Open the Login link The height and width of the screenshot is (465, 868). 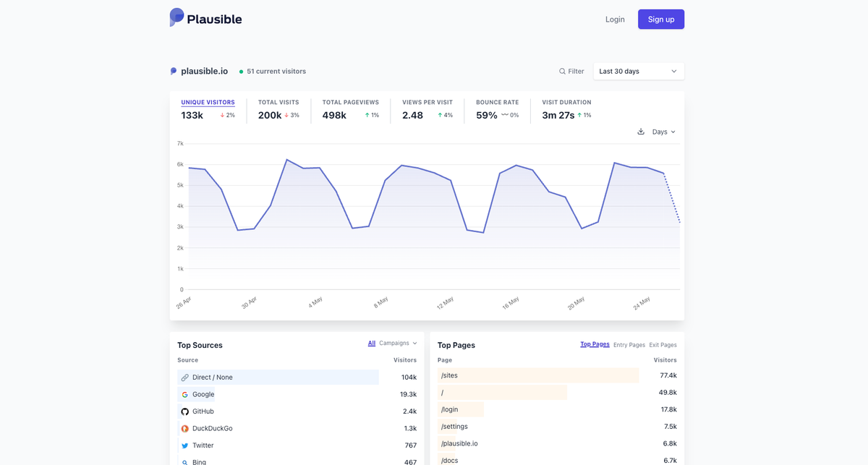(615, 20)
